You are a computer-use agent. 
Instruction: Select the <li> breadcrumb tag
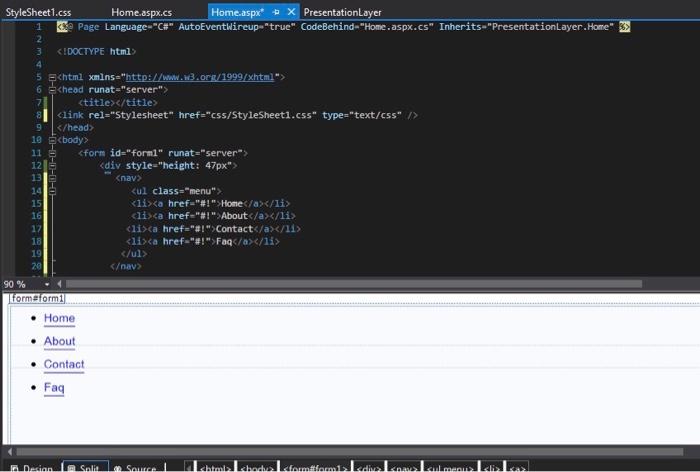coord(492,468)
